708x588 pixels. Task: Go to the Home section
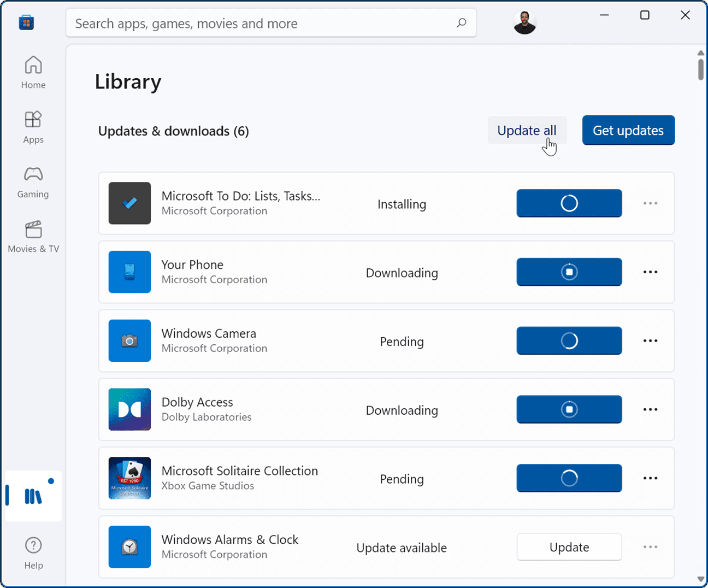pyautogui.click(x=33, y=72)
